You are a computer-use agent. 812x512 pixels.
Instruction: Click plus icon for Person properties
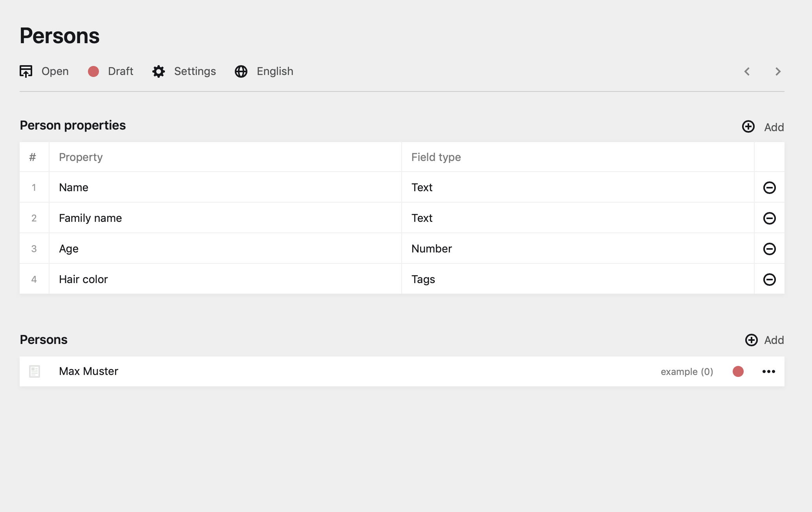(748, 126)
